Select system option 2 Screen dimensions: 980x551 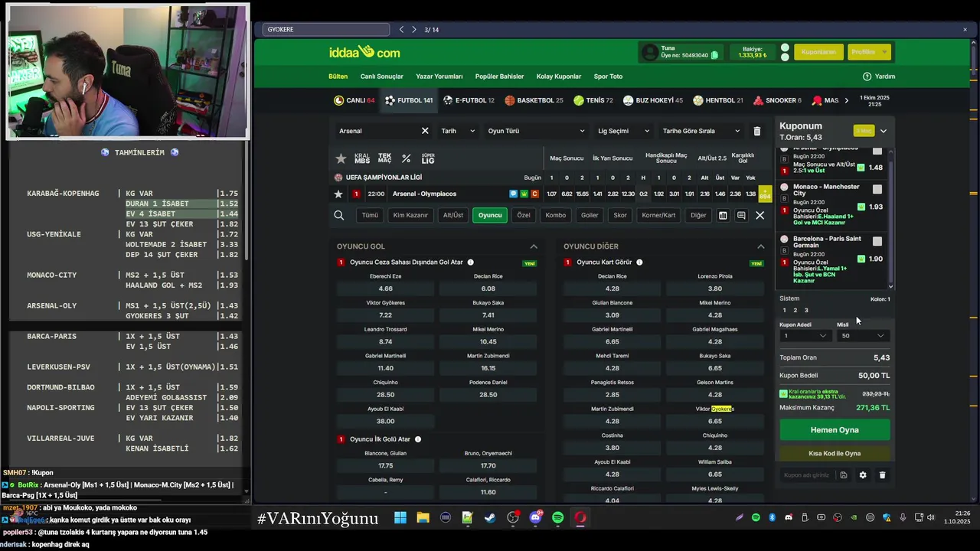pyautogui.click(x=795, y=311)
